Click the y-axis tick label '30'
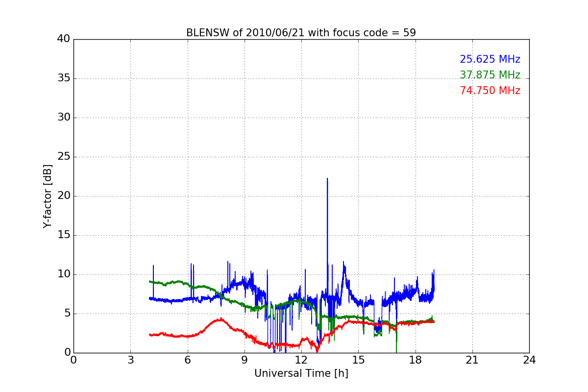This screenshot has width=588, height=392. (64, 118)
